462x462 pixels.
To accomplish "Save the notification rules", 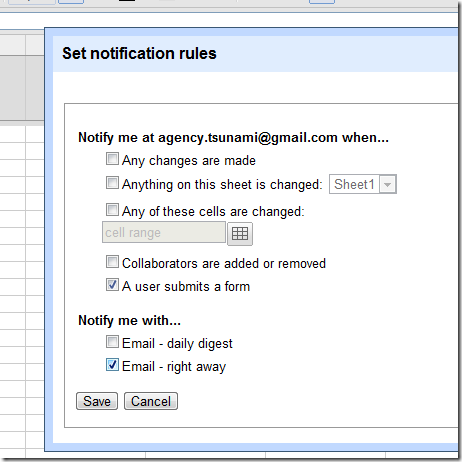I will (97, 401).
